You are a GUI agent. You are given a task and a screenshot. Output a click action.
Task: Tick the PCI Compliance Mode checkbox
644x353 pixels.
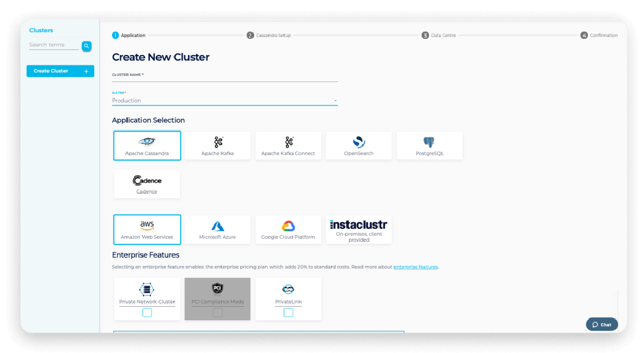[x=218, y=313]
